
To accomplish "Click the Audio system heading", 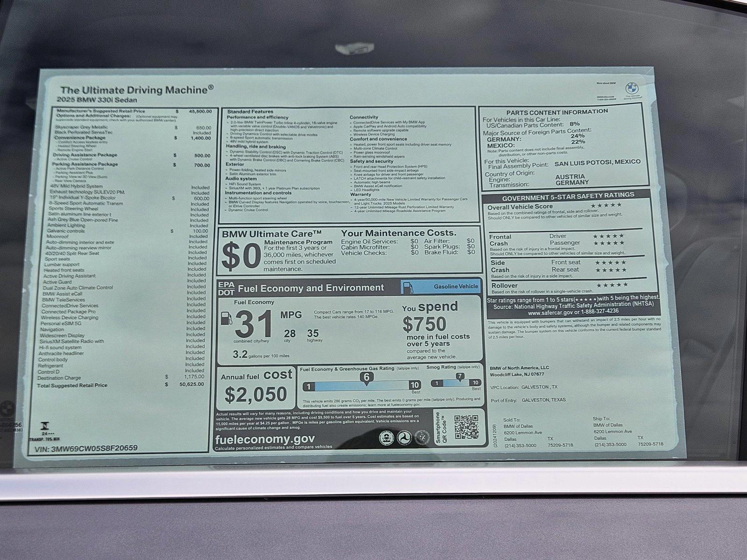I will 241,179.
